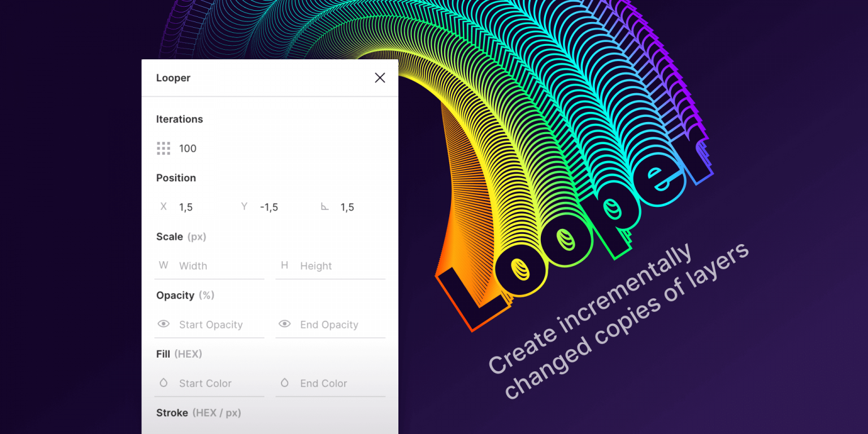Click the rotation angle icon
868x434 pixels.
tap(325, 207)
